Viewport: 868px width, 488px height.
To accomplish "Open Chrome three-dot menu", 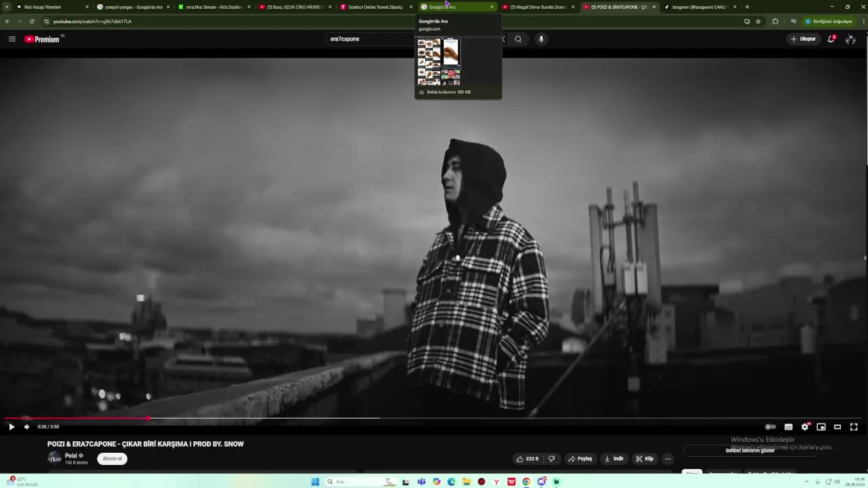I will 863,21.
